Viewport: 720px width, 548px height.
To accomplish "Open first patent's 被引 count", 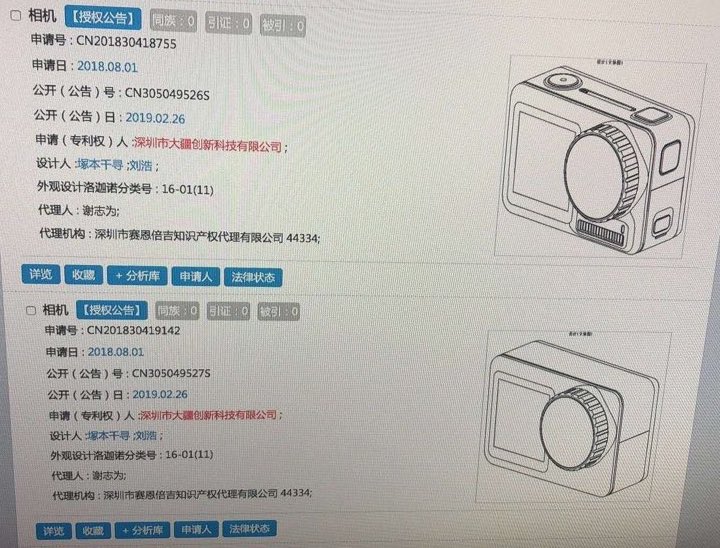I will pyautogui.click(x=282, y=26).
